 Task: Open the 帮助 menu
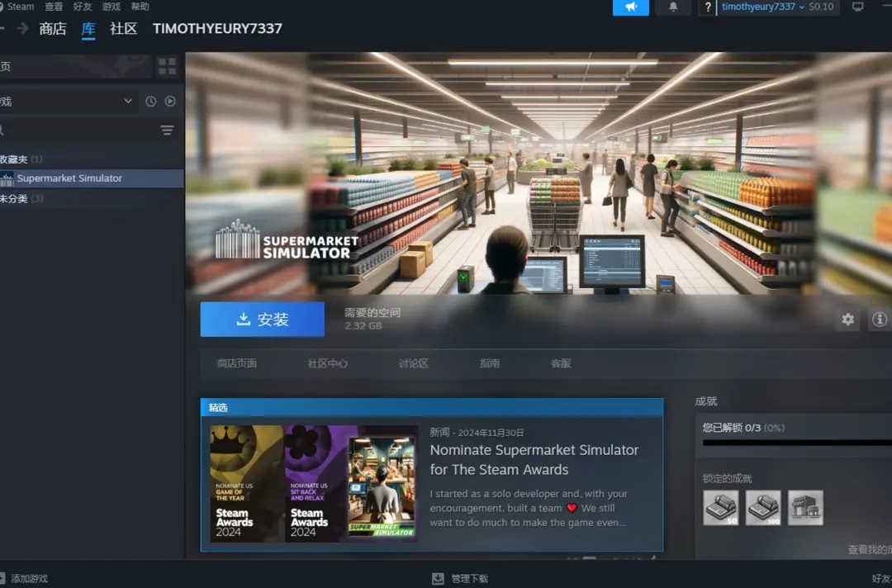click(x=140, y=7)
